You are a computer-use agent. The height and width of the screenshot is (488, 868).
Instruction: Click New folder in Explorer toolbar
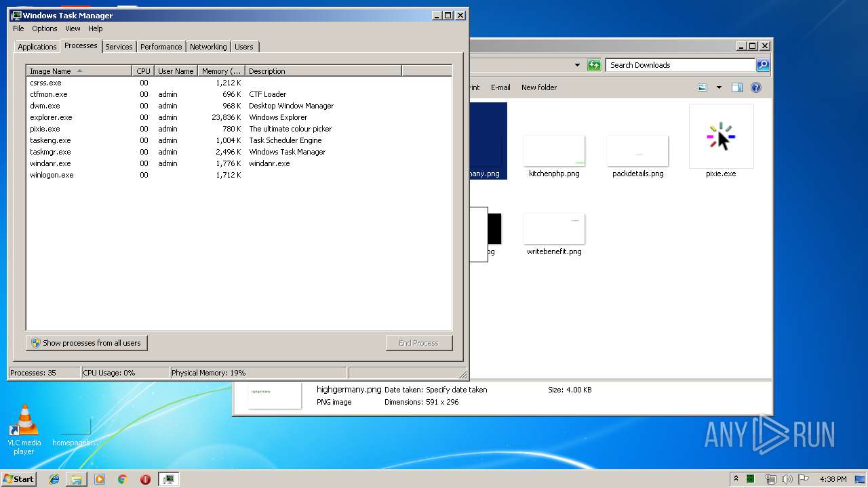[x=539, y=87]
